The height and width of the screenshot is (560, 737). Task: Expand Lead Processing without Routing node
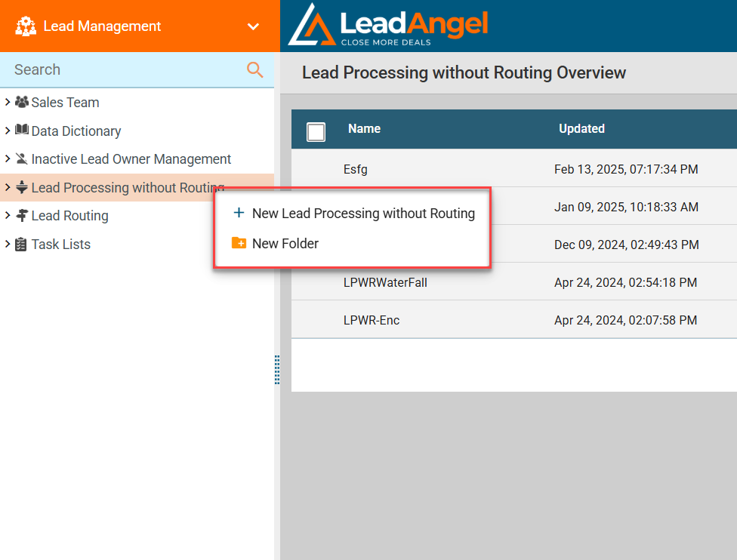8,187
